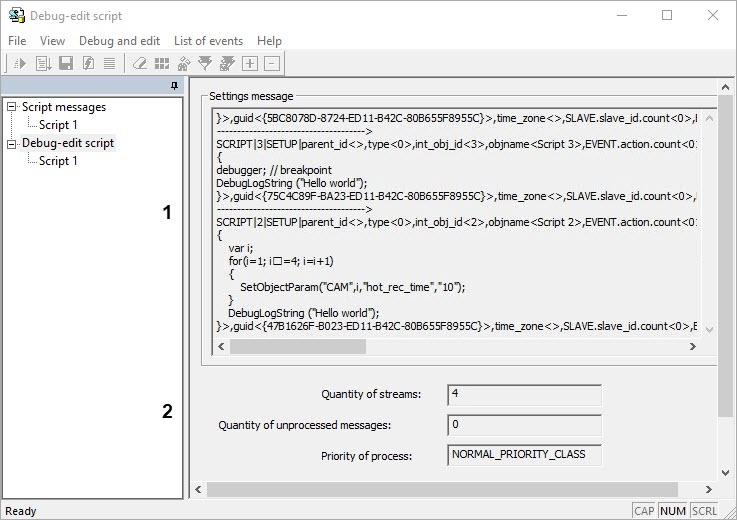Click the text lines toolbar icon

point(108,63)
